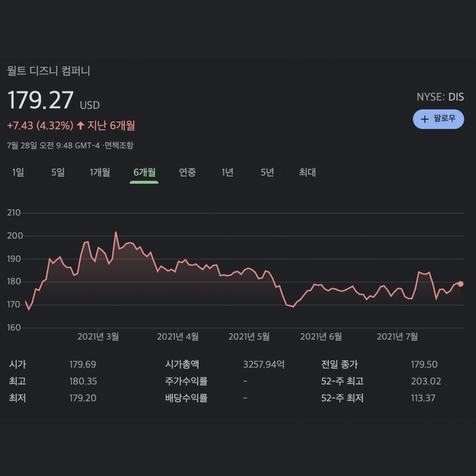Viewport: 476px width, 476px height.
Task: Switch to the 1개월 chart range
Action: tap(100, 172)
